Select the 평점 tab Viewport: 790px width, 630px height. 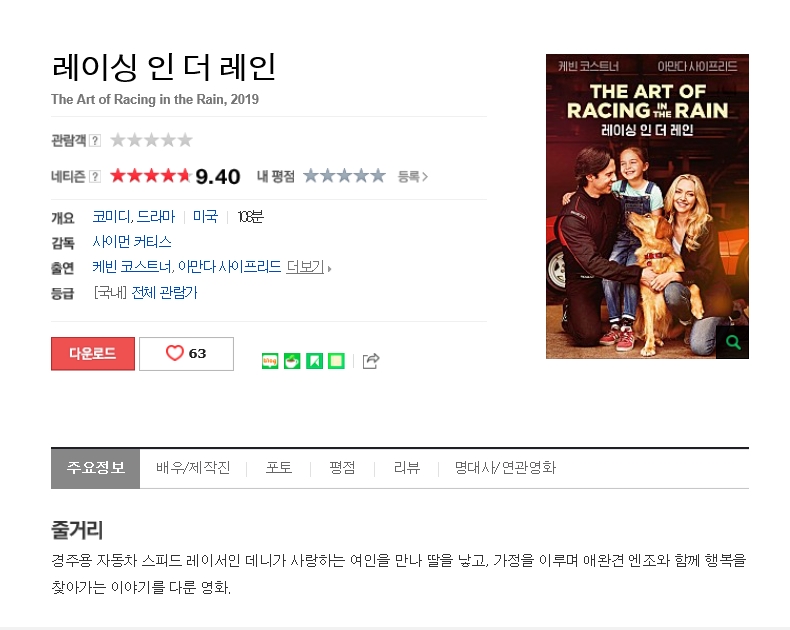[343, 468]
